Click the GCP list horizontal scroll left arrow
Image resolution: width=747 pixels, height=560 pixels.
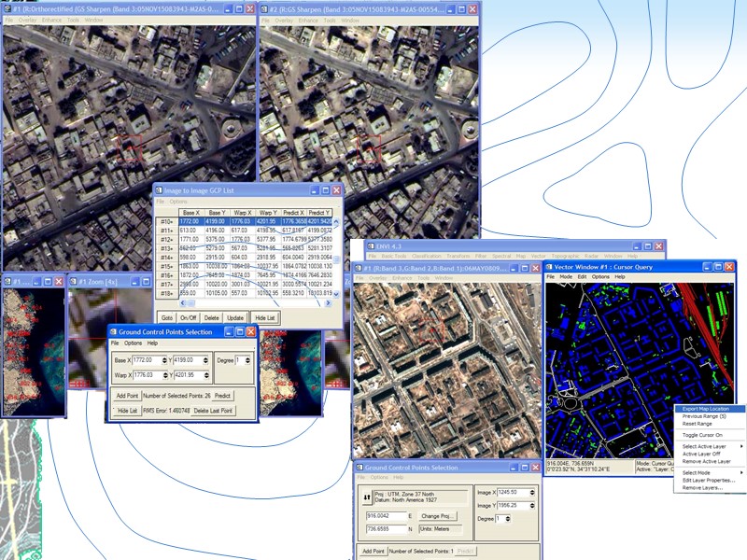182,302
